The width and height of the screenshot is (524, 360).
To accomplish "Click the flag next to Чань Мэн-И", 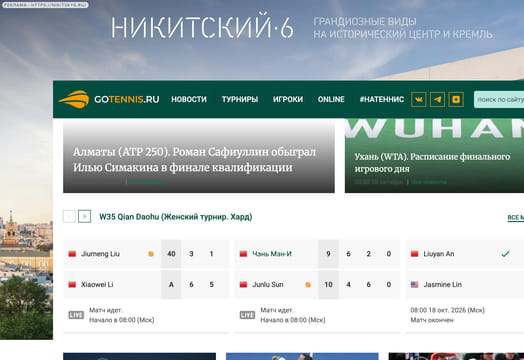I will (243, 254).
